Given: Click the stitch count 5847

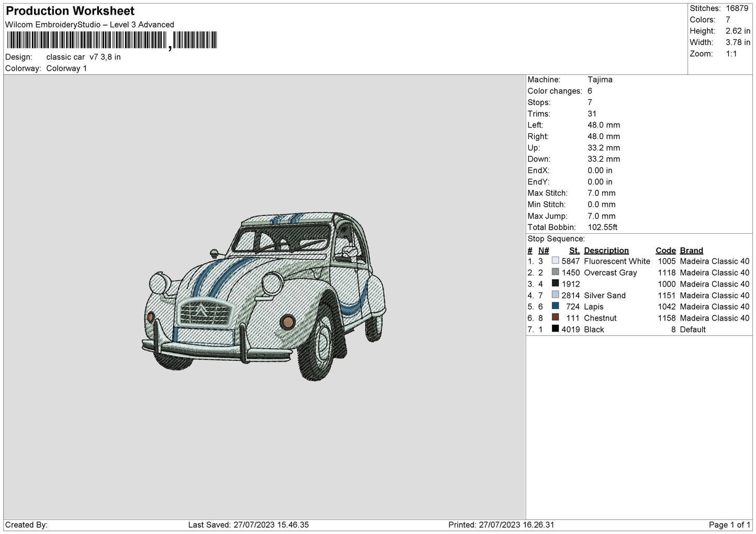Looking at the screenshot, I should 571,261.
